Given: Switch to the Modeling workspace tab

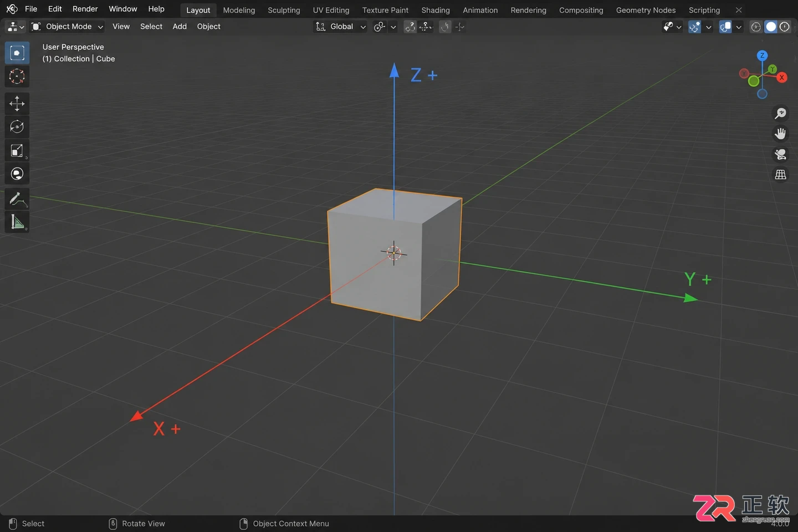Looking at the screenshot, I should coord(239,10).
